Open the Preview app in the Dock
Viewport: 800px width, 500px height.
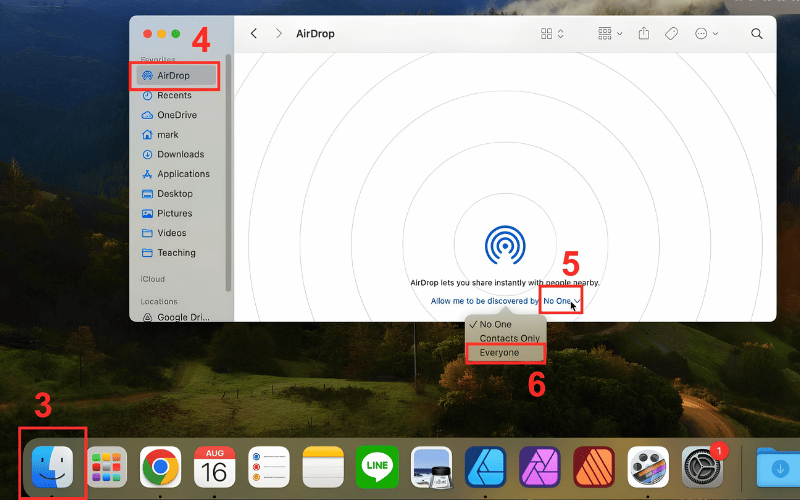click(x=431, y=466)
